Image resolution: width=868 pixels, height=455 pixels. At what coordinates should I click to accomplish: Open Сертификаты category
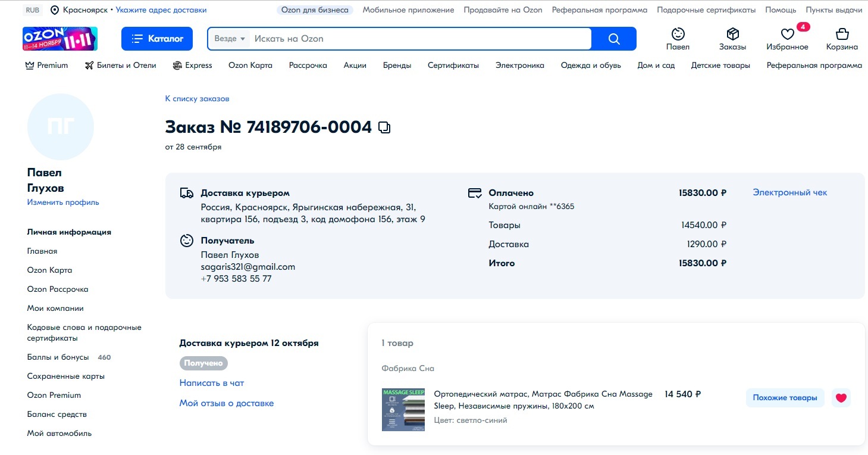[453, 66]
